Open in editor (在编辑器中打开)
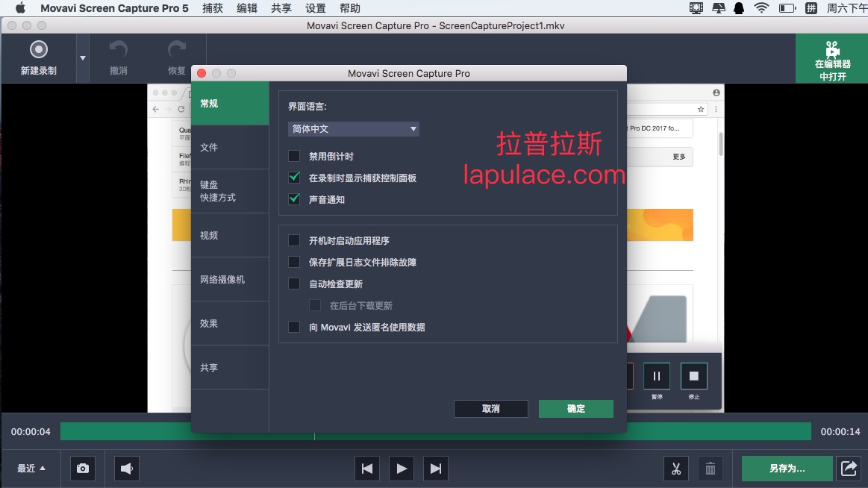 coord(832,59)
